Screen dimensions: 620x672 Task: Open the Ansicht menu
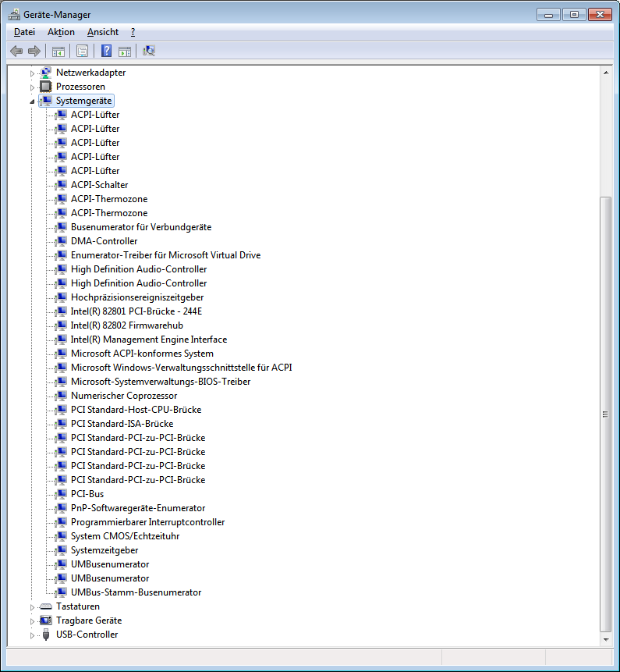tap(103, 32)
